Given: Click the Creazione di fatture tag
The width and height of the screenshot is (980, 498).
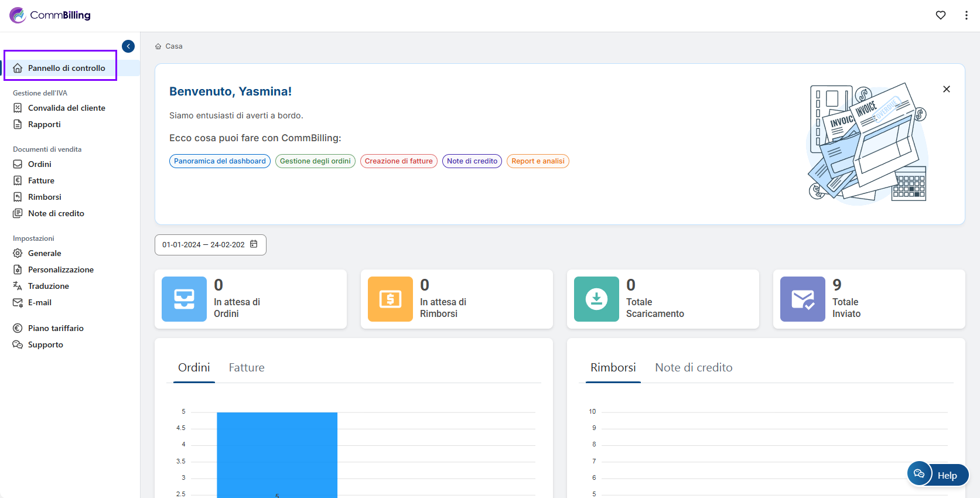Looking at the screenshot, I should [398, 161].
